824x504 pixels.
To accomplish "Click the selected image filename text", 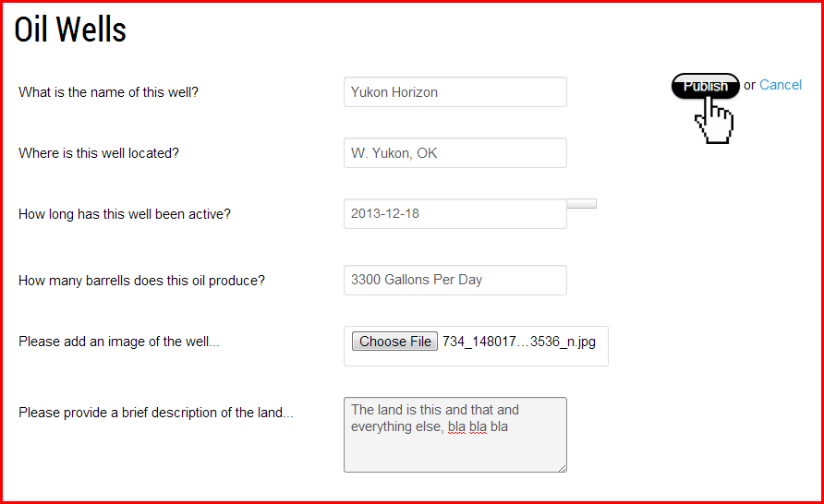I will pos(518,342).
